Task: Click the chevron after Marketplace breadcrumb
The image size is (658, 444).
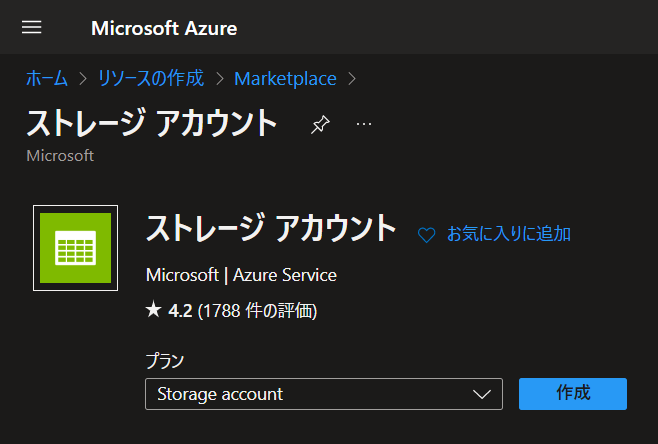Action: point(352,79)
